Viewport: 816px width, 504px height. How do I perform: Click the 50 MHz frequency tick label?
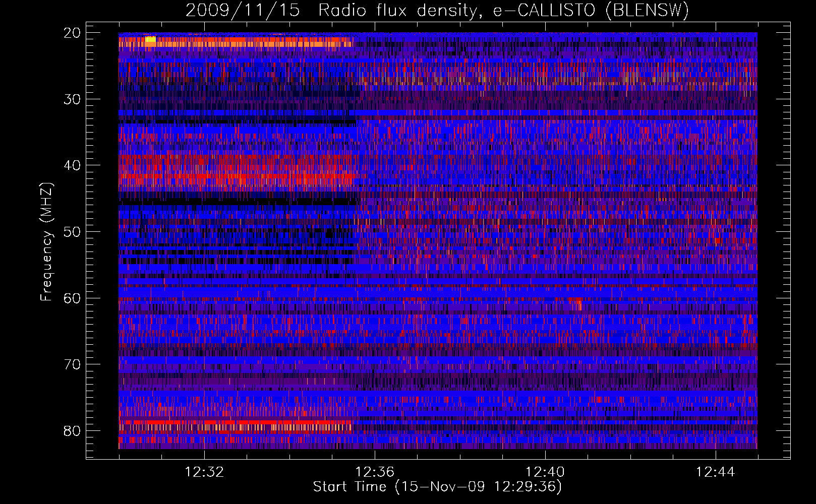(72, 232)
